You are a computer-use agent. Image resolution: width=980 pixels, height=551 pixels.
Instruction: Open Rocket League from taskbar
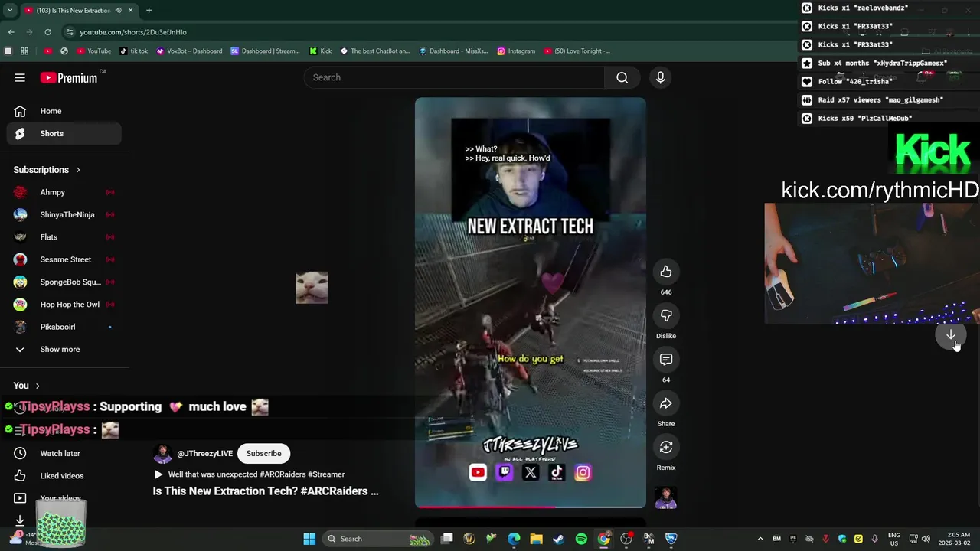pyautogui.click(x=671, y=539)
